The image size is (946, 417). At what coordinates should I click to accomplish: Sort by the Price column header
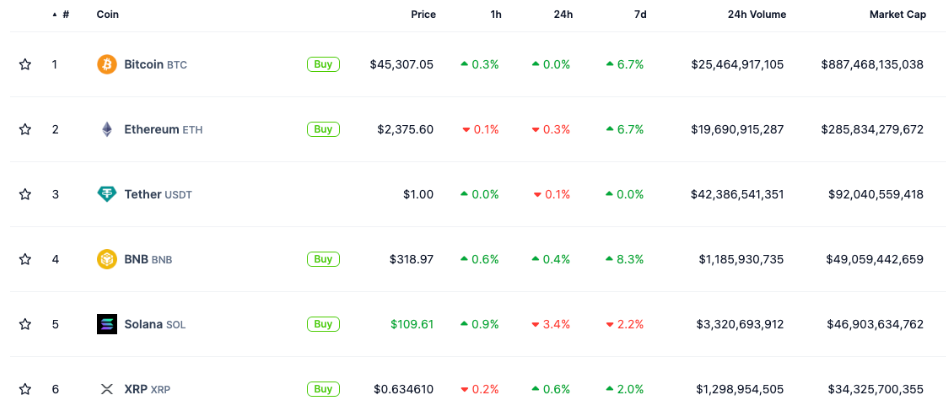tap(423, 15)
